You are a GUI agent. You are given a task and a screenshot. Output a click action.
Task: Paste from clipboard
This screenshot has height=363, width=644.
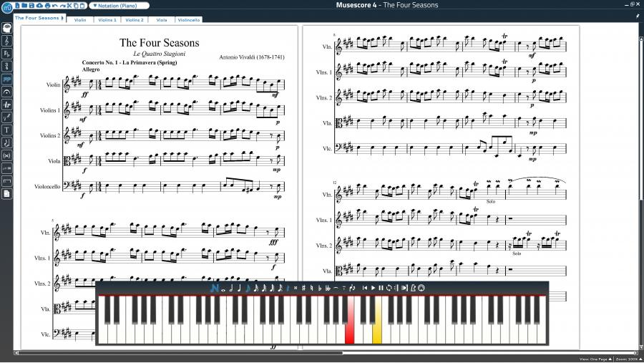point(82,6)
